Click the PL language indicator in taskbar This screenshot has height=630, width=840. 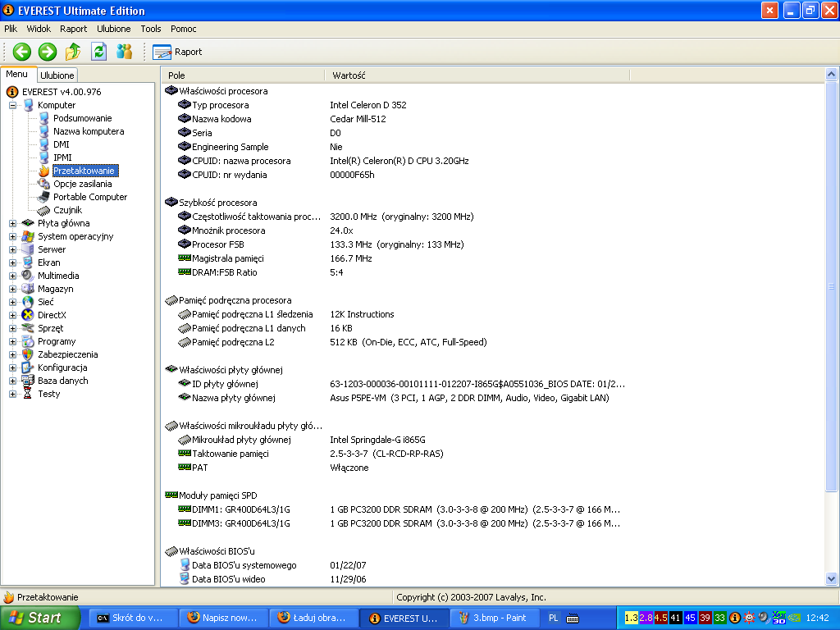tap(554, 619)
